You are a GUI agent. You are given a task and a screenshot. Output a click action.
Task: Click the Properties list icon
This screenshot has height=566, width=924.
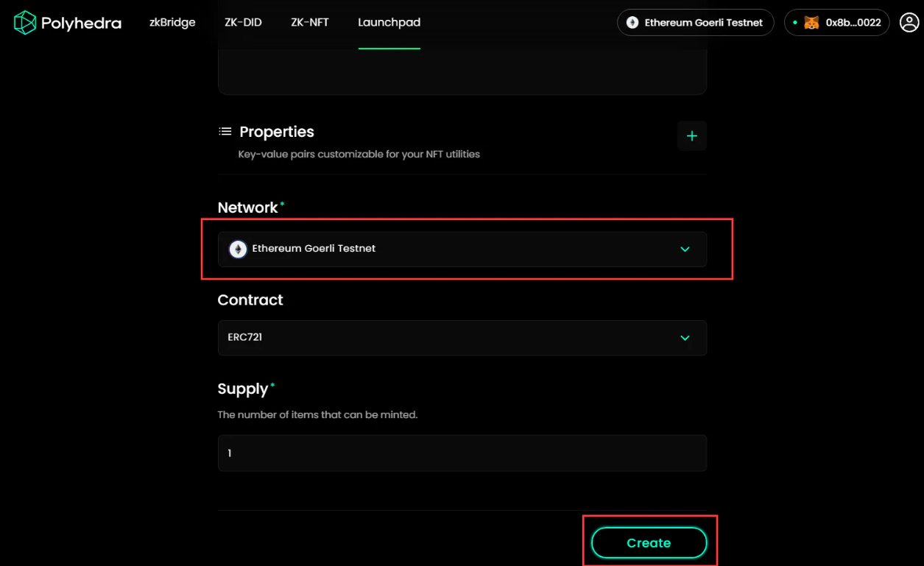pyautogui.click(x=225, y=132)
